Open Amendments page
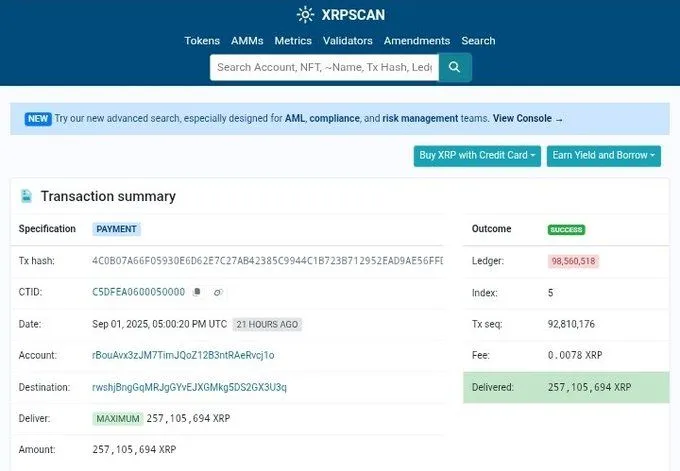 (x=417, y=41)
